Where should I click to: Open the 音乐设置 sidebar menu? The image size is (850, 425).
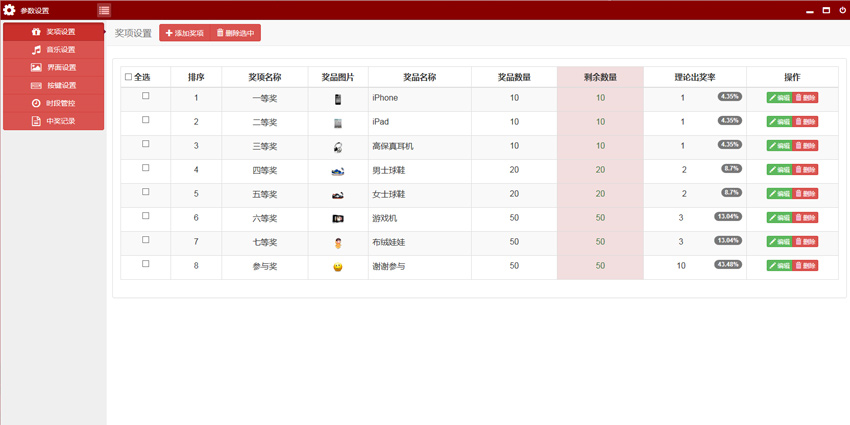pos(53,49)
